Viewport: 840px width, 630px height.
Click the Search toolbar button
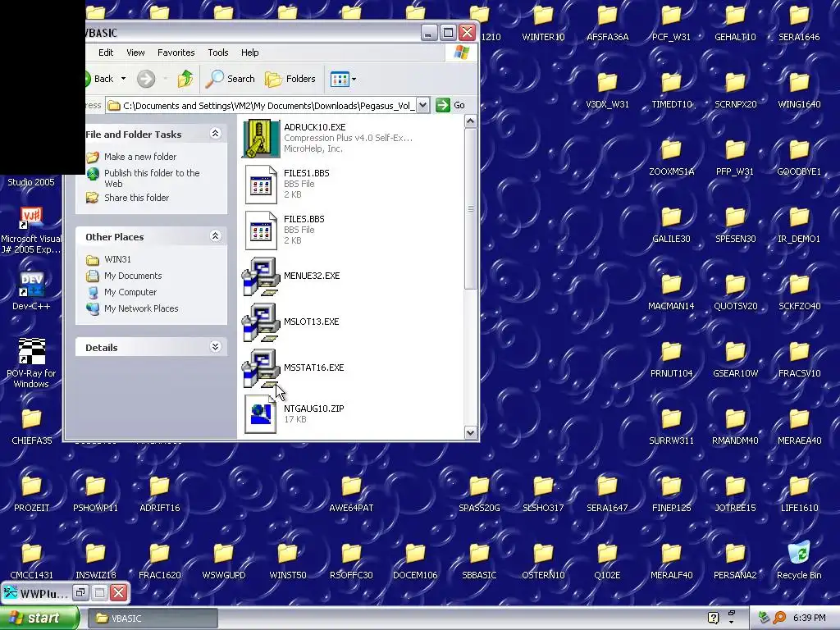click(x=231, y=79)
